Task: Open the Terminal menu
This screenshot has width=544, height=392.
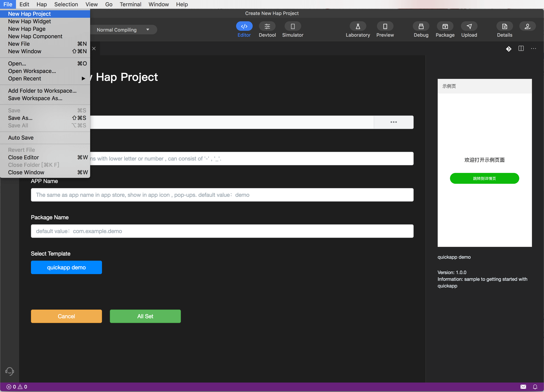Action: click(x=131, y=4)
